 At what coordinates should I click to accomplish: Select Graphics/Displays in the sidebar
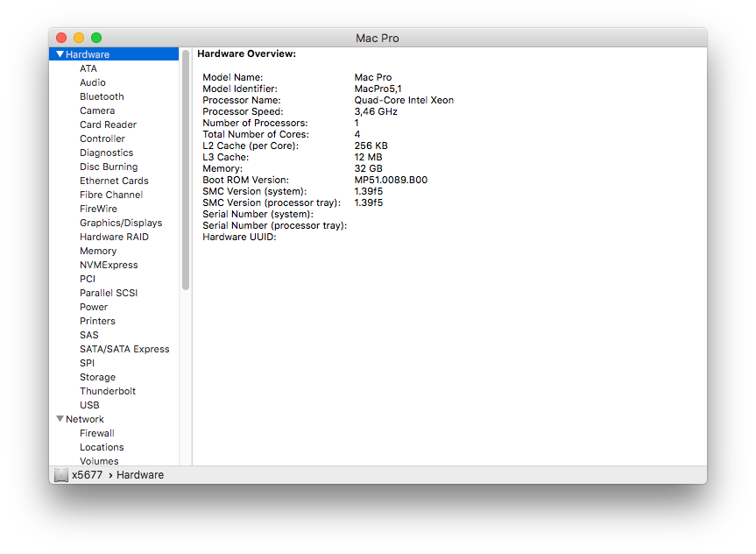[121, 223]
